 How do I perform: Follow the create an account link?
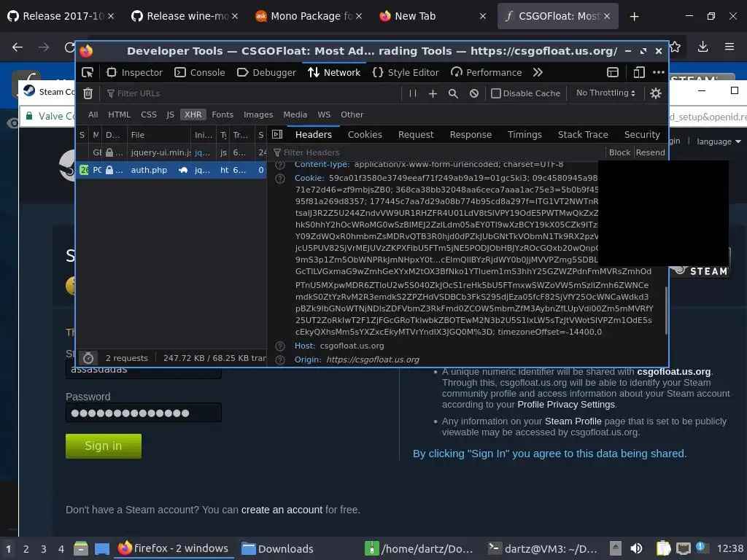click(x=282, y=510)
